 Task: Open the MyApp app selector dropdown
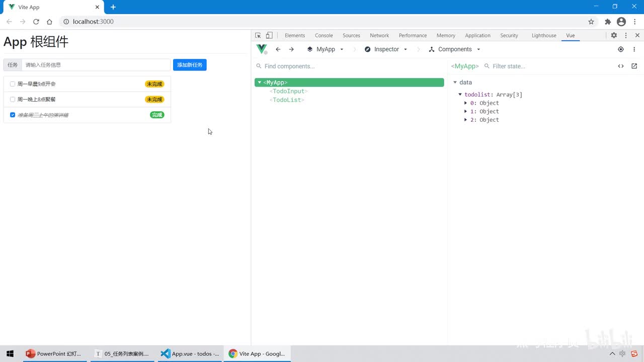pos(326,49)
